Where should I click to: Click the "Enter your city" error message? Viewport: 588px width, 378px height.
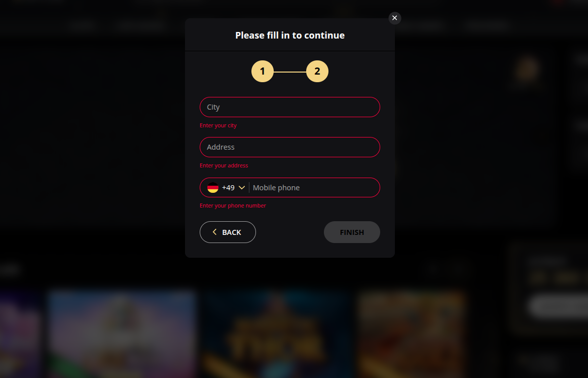(218, 125)
